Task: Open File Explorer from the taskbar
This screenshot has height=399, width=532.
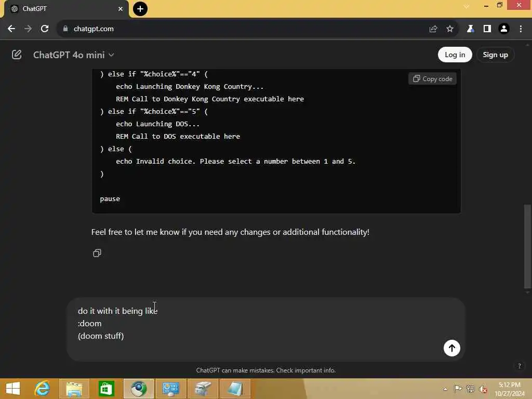Action: point(74,389)
